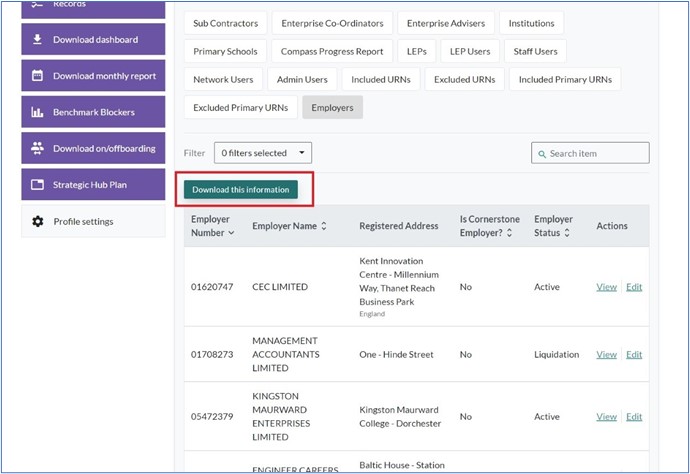Sort by the Employer Status column
The height and width of the screenshot is (474, 690).
(x=553, y=226)
